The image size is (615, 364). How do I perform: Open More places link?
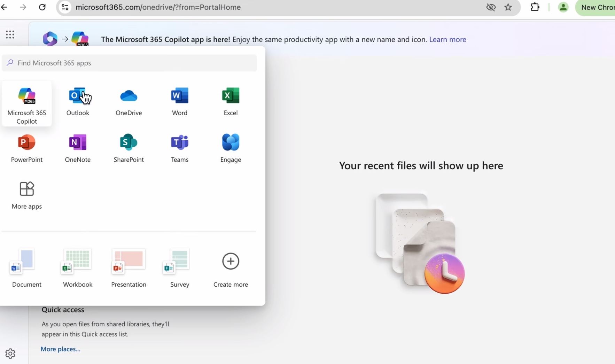[x=60, y=349]
